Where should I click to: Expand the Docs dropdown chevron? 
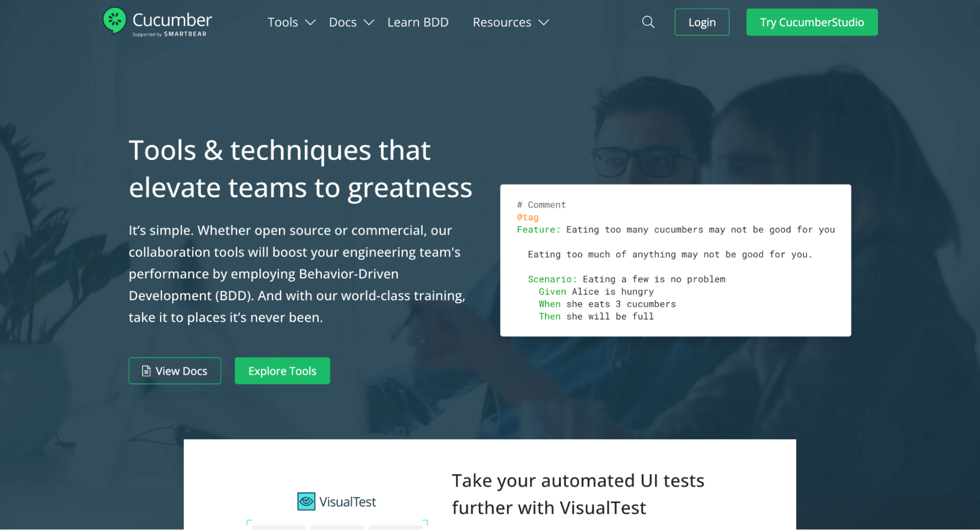(x=369, y=23)
